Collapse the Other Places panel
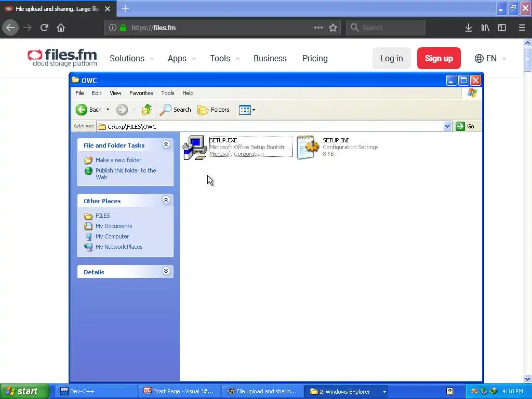Screen dimensions: 532x399 pos(166,200)
